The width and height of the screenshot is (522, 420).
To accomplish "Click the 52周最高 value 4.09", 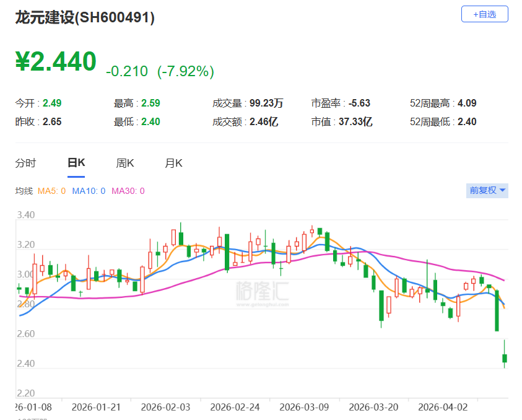I will click(467, 103).
